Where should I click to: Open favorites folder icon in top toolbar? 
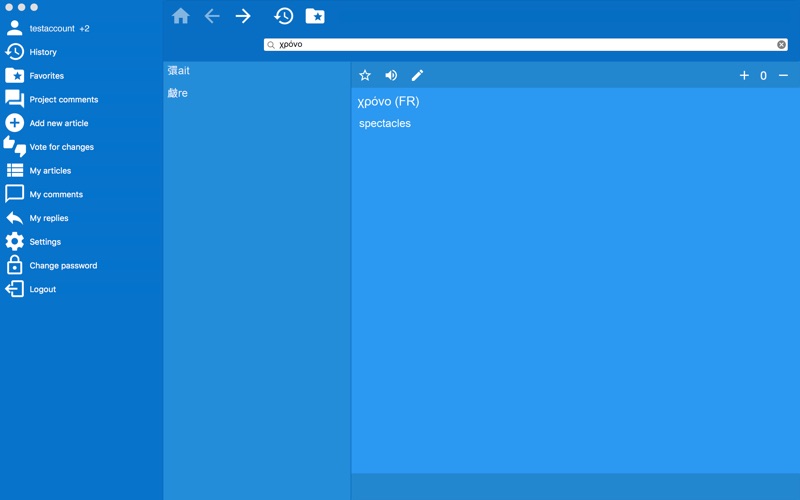pos(315,16)
